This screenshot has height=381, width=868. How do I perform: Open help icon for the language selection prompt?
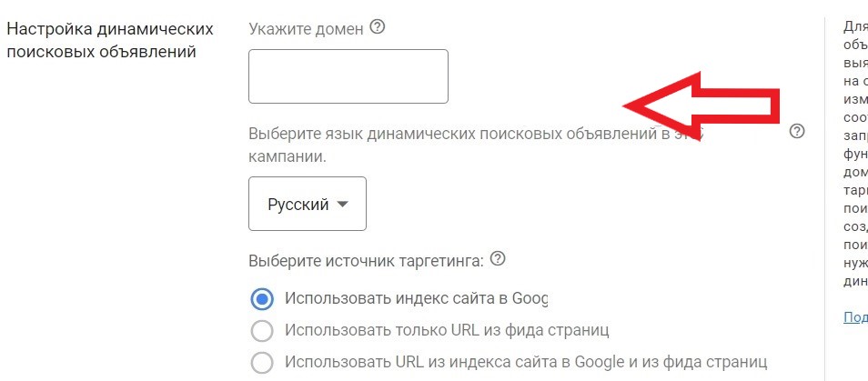797,132
